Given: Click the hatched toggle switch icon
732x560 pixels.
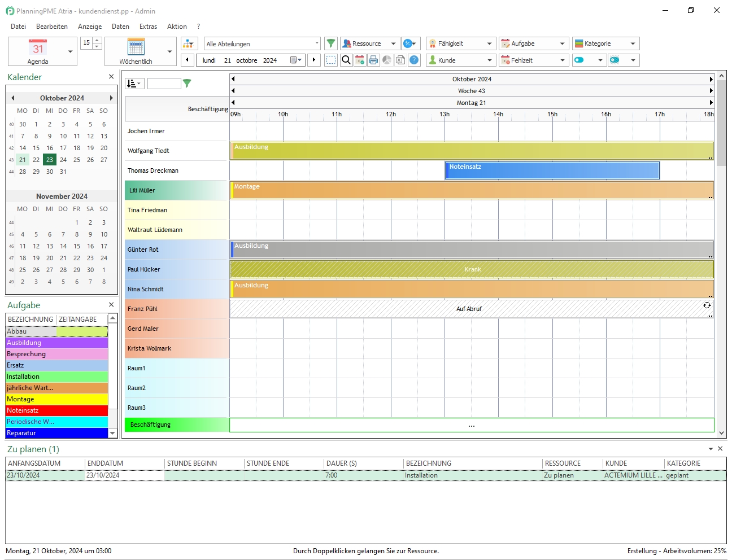Looking at the screenshot, I should click(x=615, y=60).
